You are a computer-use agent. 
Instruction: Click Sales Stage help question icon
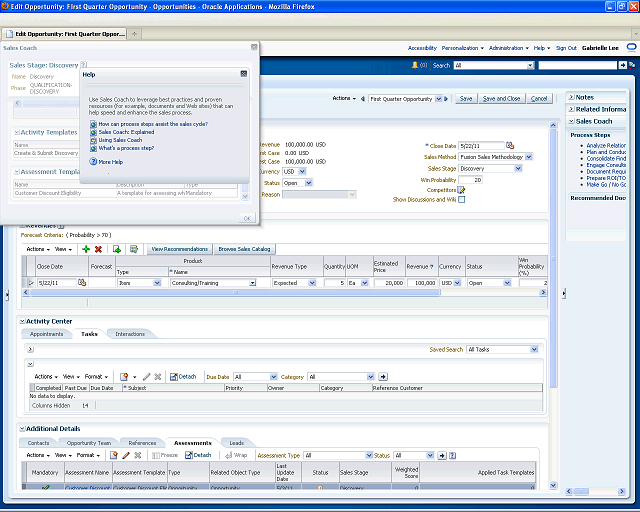click(83, 65)
